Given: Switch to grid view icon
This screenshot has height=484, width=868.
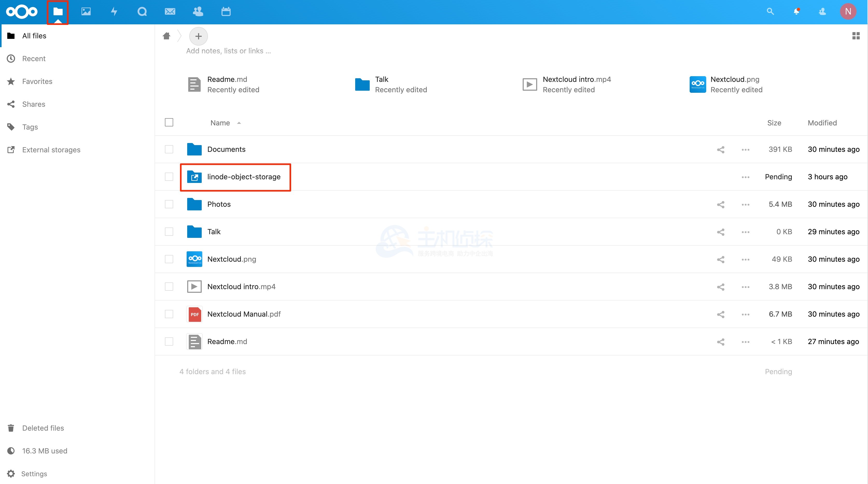Looking at the screenshot, I should 856,36.
